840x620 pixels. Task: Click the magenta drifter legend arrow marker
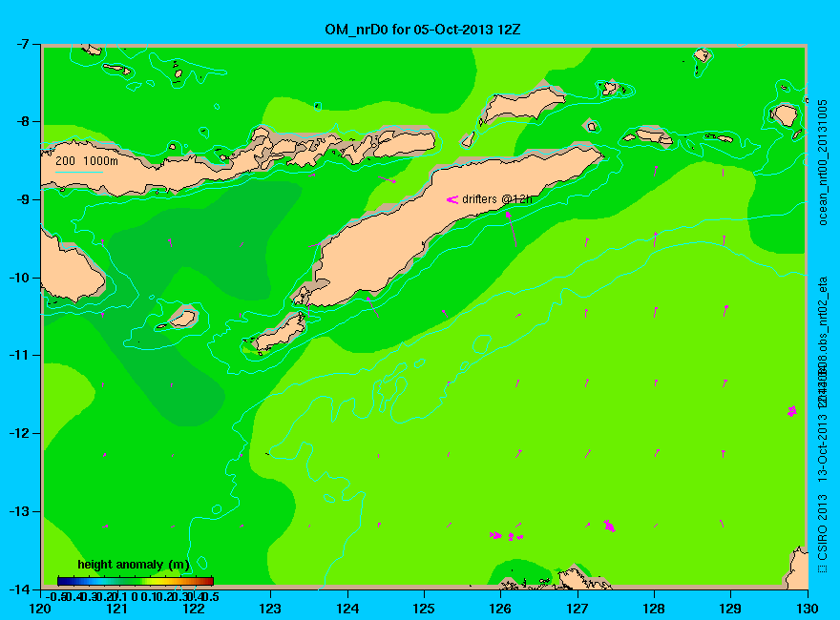(452, 199)
